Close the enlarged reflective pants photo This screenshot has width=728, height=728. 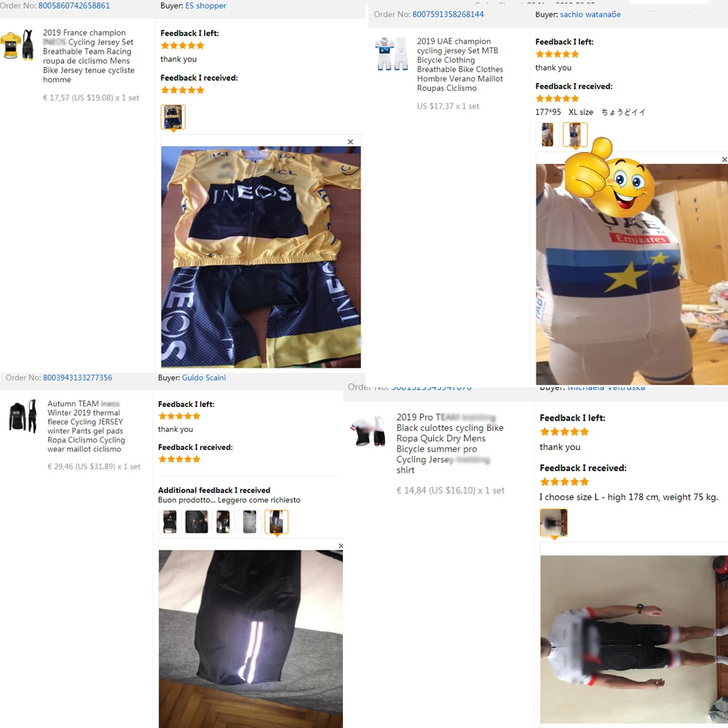pyautogui.click(x=340, y=546)
